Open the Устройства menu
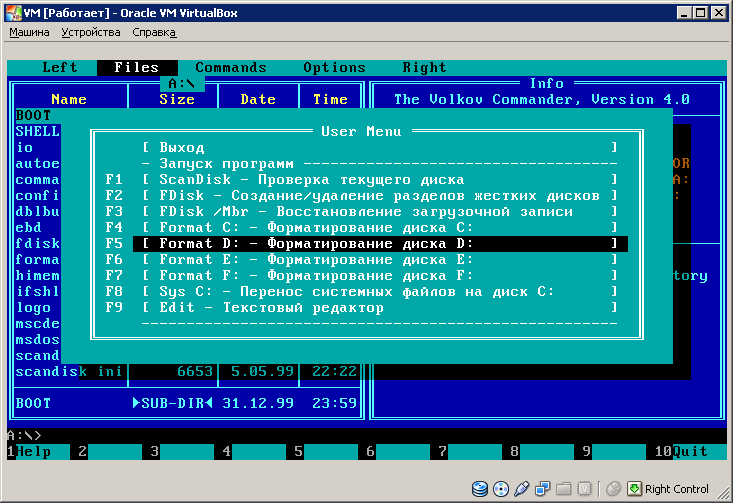 [91, 32]
